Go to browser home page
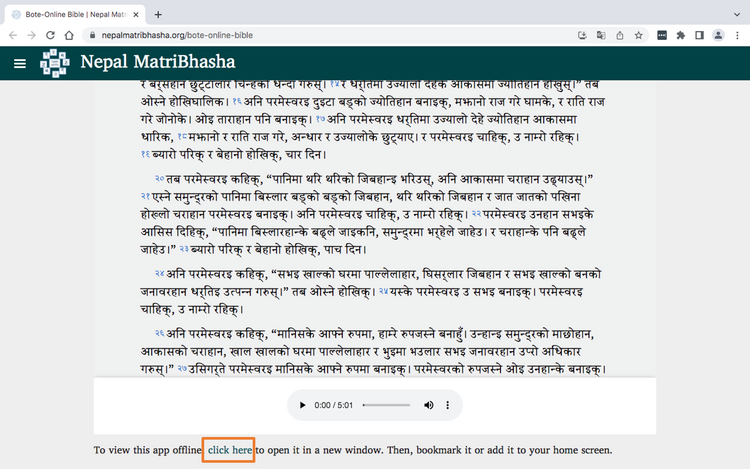Viewport: 750px width, 469px height. pos(69,35)
